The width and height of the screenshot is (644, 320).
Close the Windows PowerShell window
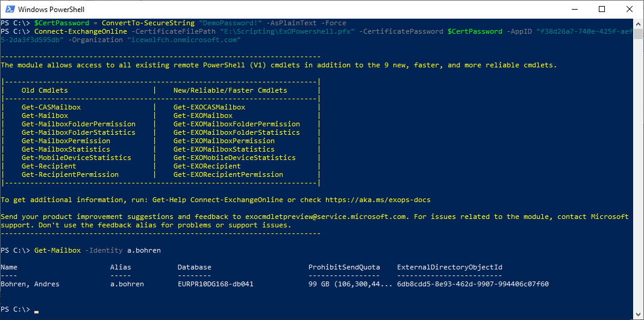(629, 9)
